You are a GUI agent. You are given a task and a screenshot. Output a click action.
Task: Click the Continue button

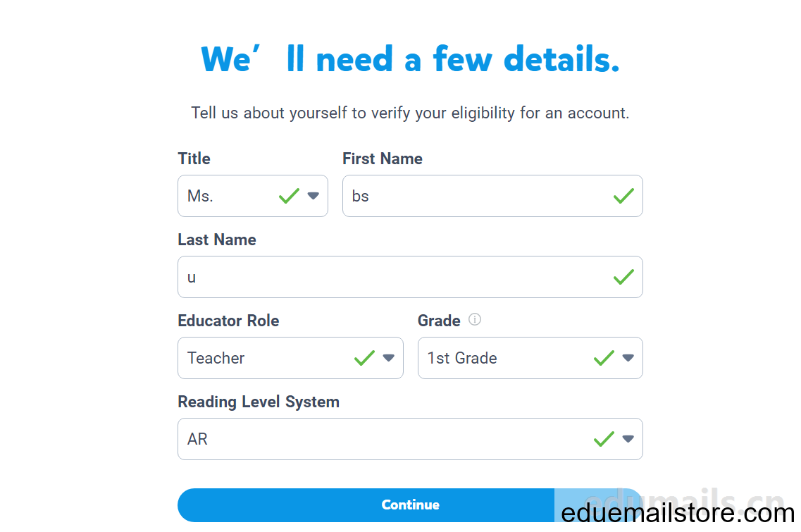pyautogui.click(x=410, y=505)
